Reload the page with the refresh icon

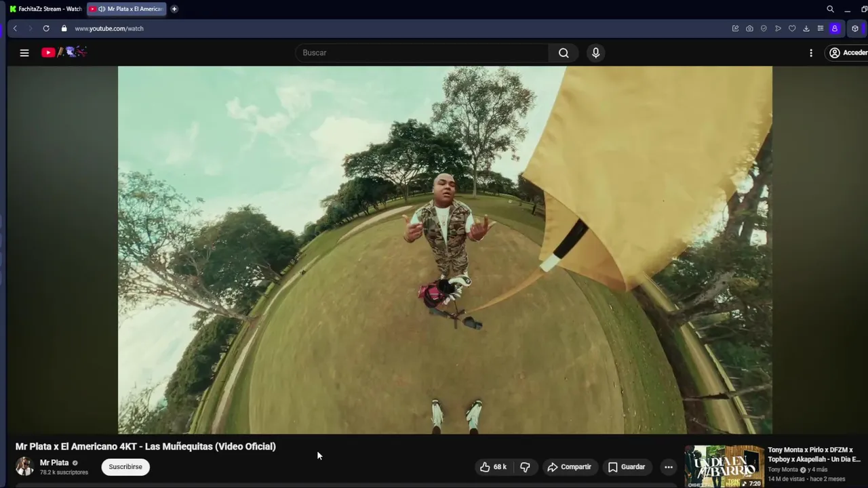(46, 28)
